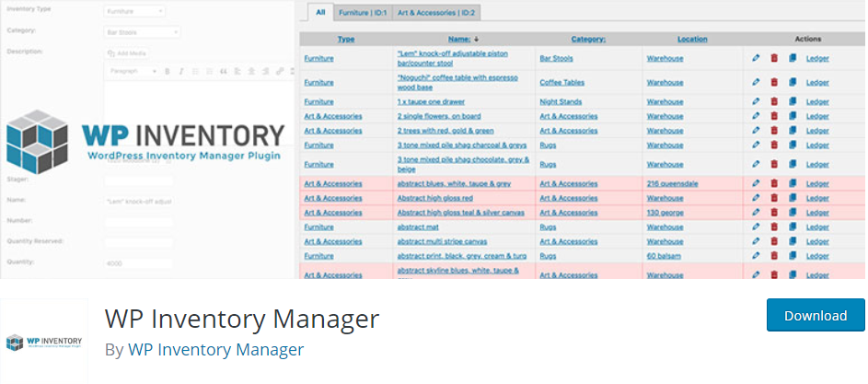Duplicate the abstract print, black, grey item
This screenshot has height=384, width=868.
click(x=793, y=256)
